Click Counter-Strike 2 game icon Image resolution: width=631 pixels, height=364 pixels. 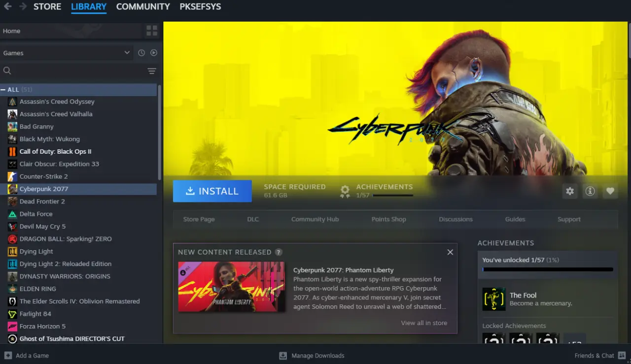tap(12, 176)
